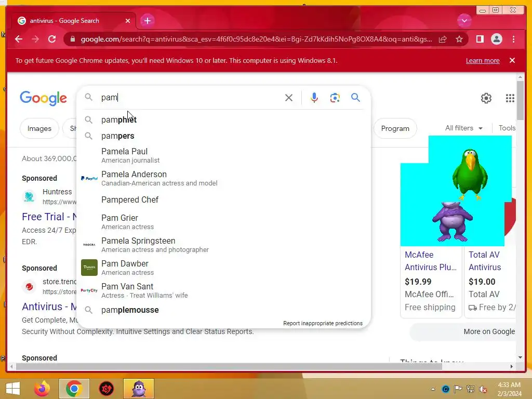Expand All filters dropdown
Screen dimensions: 532x399
coord(463,128)
